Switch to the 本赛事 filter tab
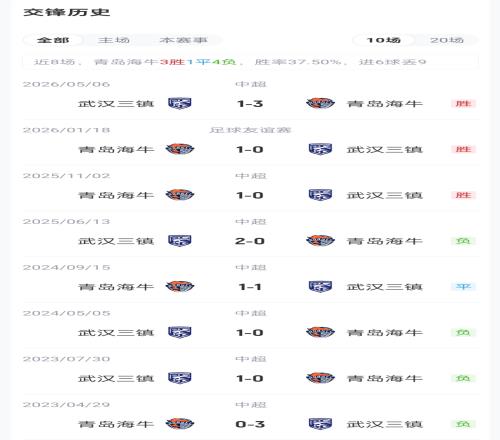The width and height of the screenshot is (500, 440). 183,40
